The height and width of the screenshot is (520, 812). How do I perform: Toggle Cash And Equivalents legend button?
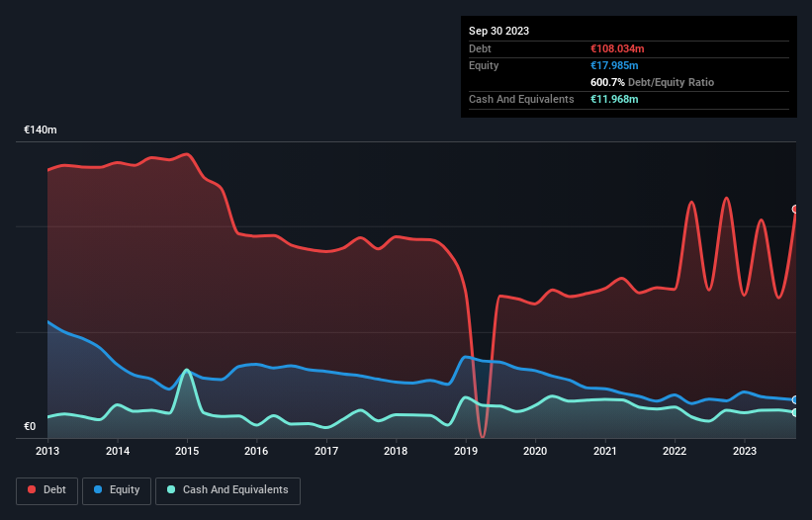(227, 490)
